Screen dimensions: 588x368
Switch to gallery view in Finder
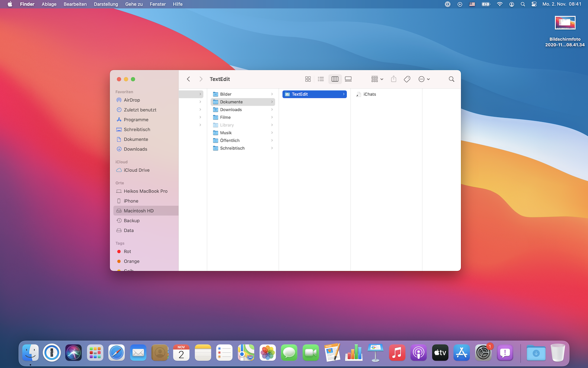(348, 79)
